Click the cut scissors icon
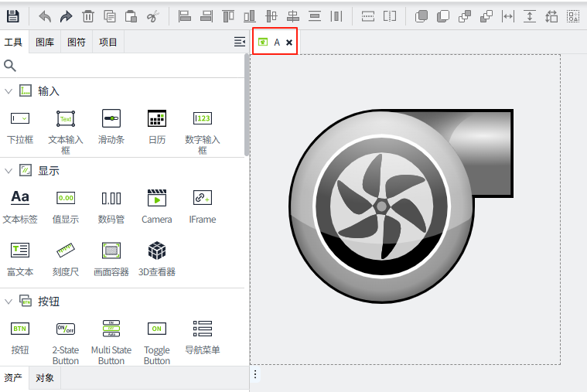Screen dimensions: 587x392 coord(152,15)
